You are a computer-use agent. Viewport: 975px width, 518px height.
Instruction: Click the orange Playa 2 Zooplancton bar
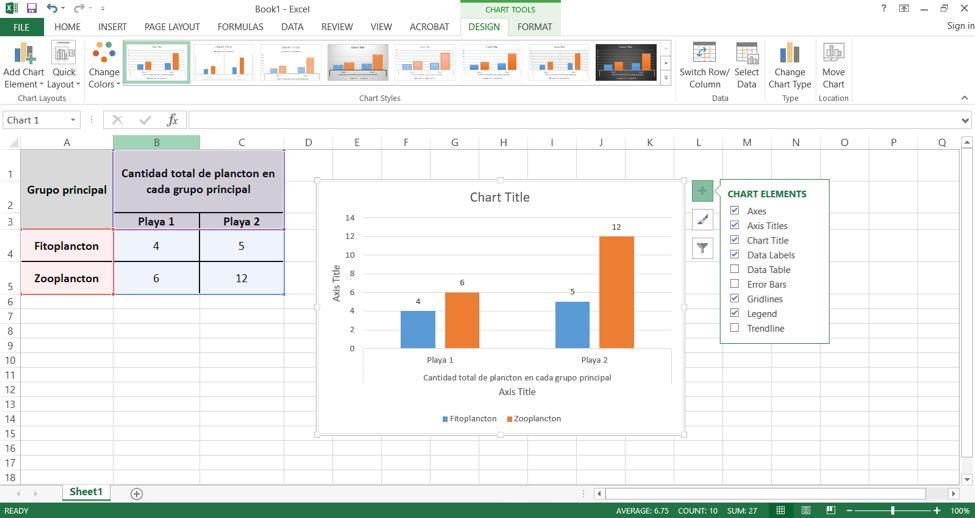(x=616, y=292)
